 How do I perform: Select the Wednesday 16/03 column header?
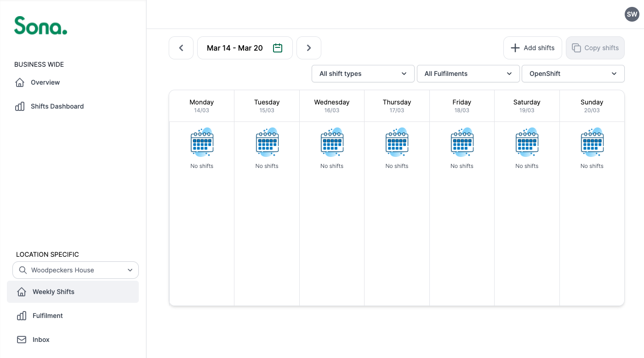(332, 106)
